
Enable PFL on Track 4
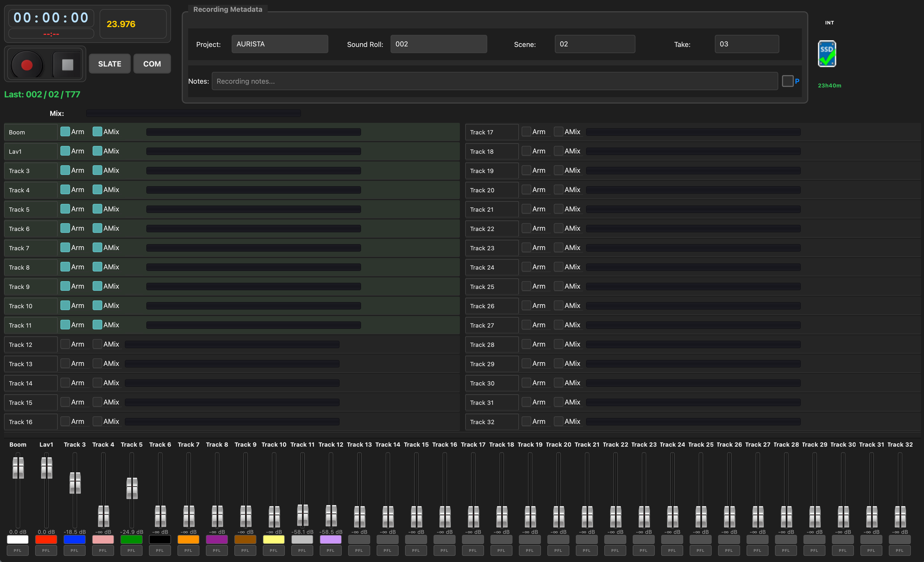tap(103, 550)
